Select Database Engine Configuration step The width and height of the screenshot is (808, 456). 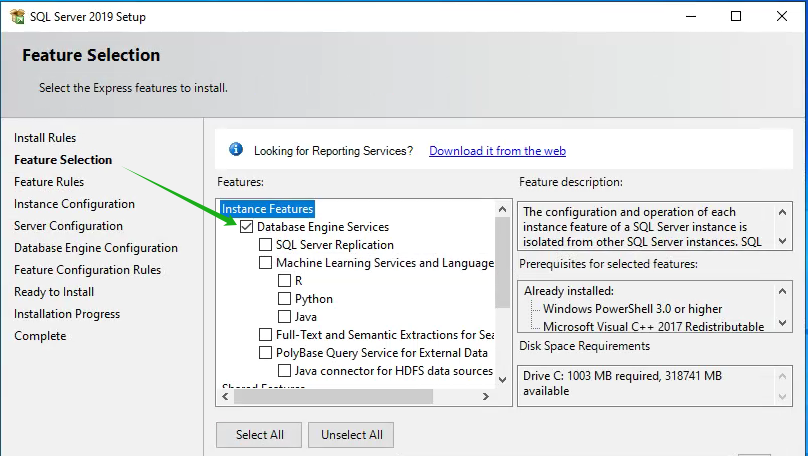point(96,248)
